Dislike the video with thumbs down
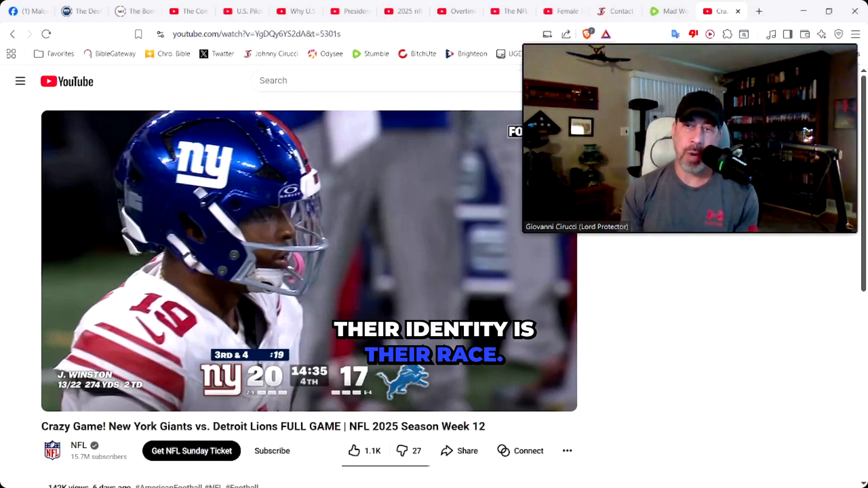This screenshot has width=868, height=488. 409,451
